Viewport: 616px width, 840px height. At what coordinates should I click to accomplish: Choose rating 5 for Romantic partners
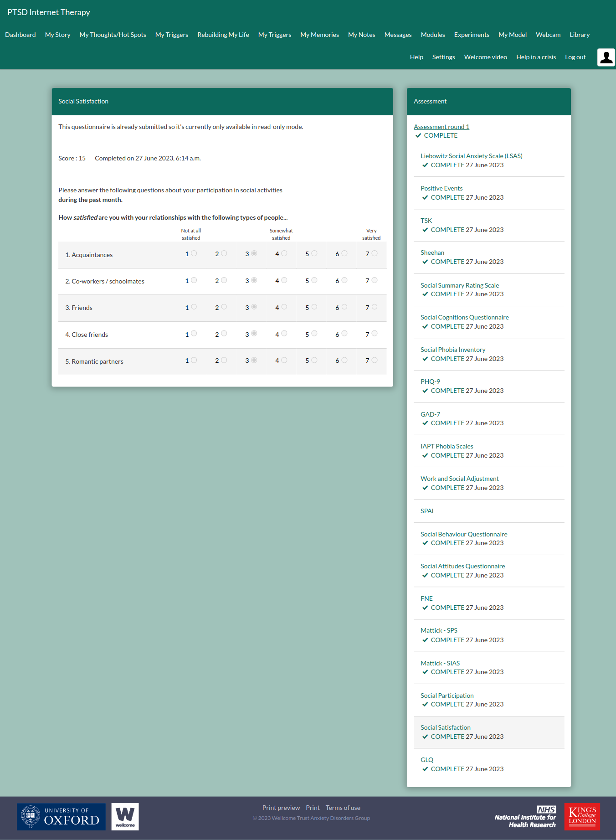(x=314, y=361)
